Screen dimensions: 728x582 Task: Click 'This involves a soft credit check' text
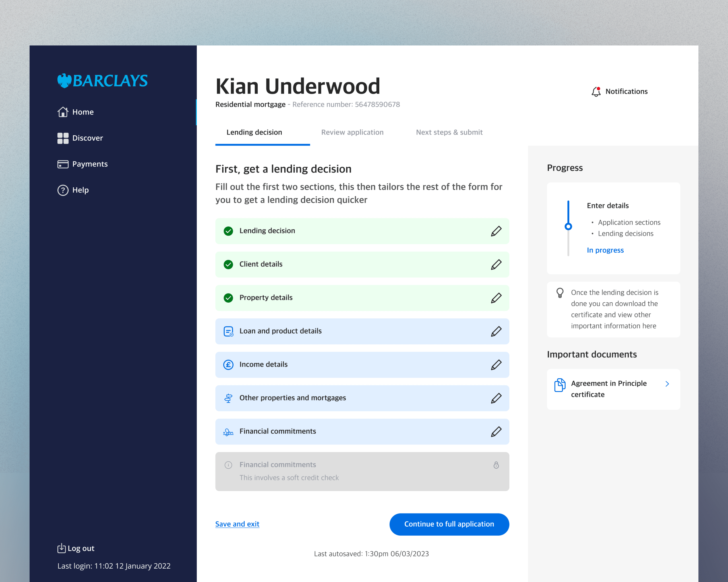[x=289, y=478]
